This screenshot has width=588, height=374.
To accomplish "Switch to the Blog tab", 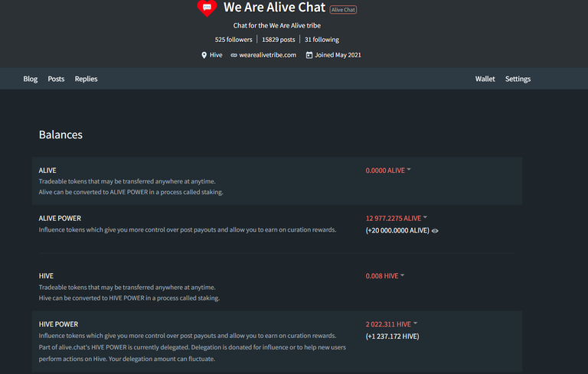I will coord(31,79).
